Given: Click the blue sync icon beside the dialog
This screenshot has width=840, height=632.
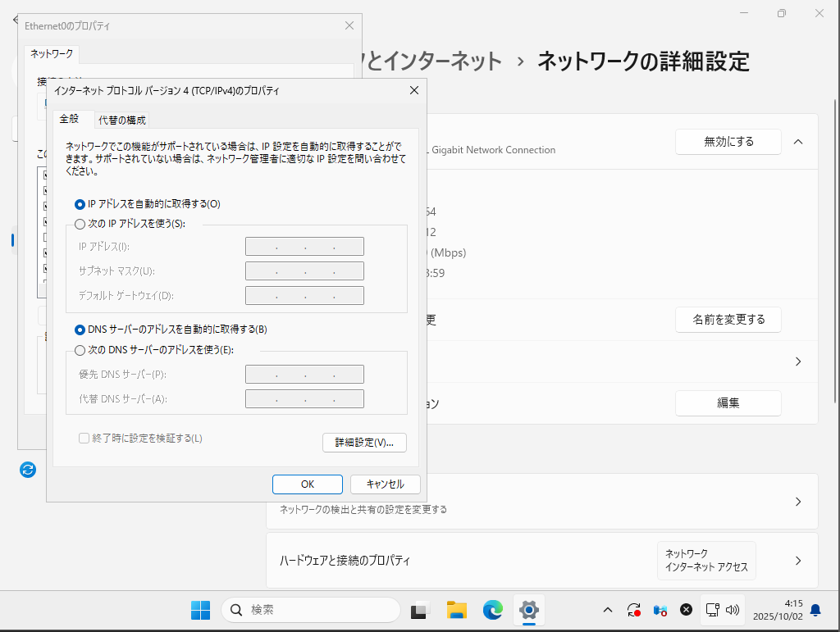Looking at the screenshot, I should (28, 470).
